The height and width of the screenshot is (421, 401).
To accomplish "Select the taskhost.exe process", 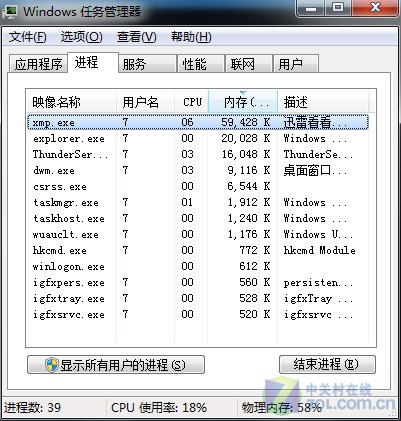I will coord(198,218).
